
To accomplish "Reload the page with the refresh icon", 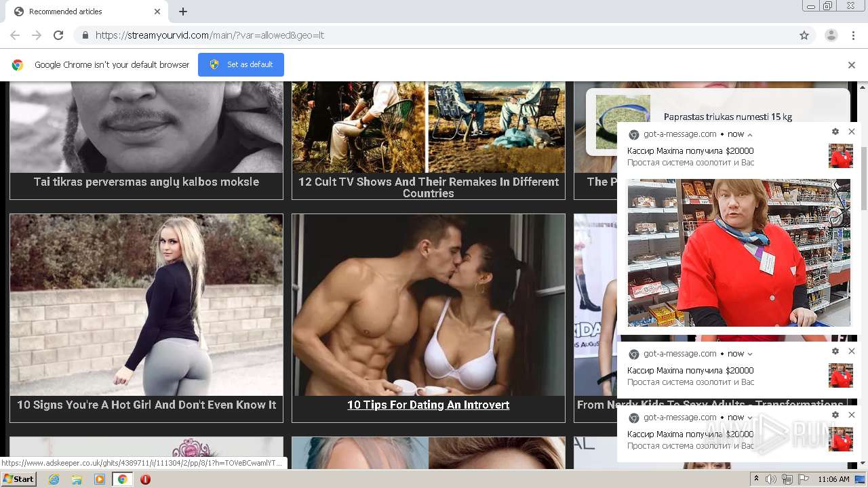I will (58, 35).
